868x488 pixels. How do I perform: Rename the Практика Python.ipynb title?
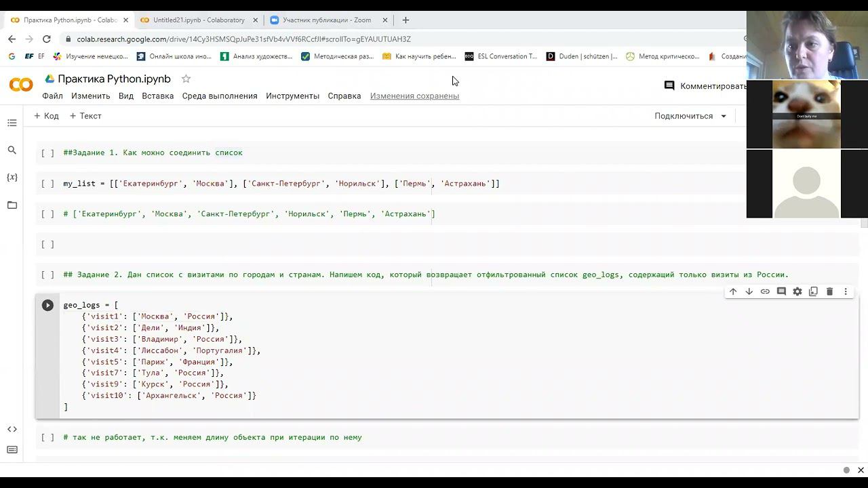click(x=114, y=79)
